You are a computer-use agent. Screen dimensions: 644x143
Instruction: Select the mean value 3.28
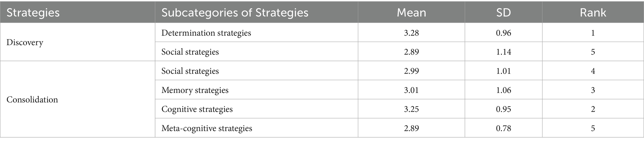point(411,33)
